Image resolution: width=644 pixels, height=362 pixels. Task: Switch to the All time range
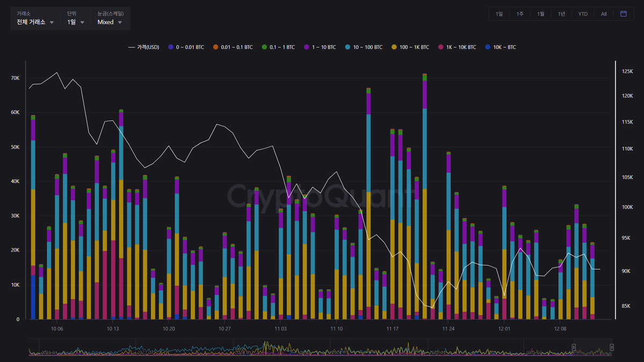604,14
